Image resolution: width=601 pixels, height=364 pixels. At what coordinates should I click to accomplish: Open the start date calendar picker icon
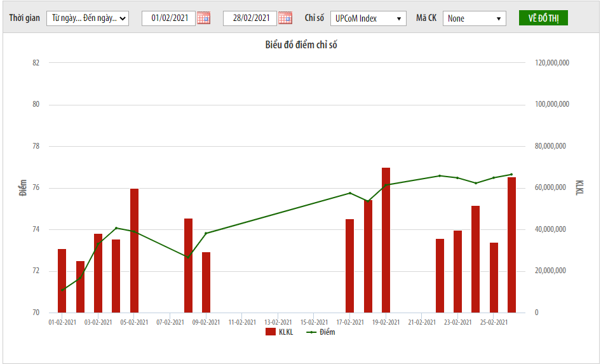[x=203, y=18]
